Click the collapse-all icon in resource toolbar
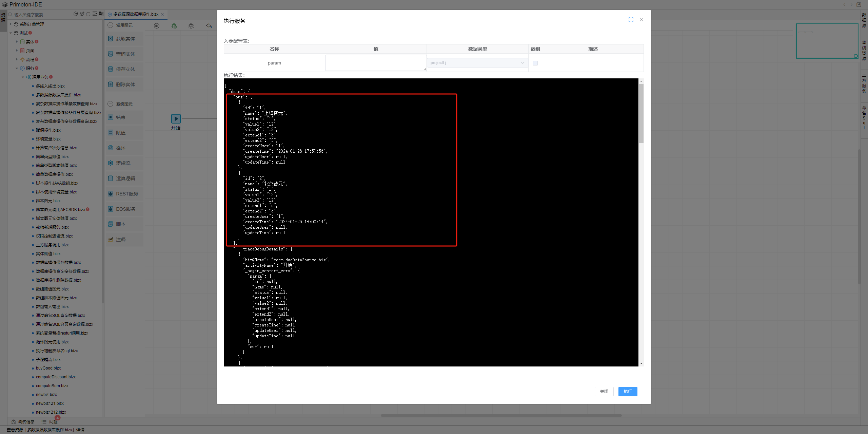868x434 pixels. click(95, 14)
